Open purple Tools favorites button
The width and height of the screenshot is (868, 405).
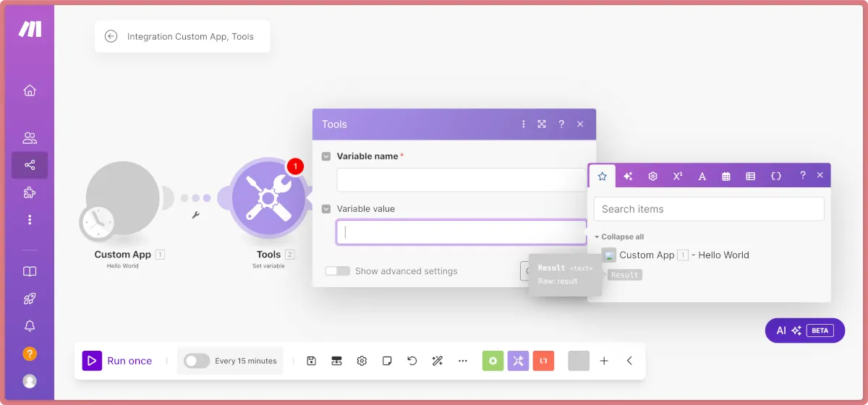[x=518, y=361]
